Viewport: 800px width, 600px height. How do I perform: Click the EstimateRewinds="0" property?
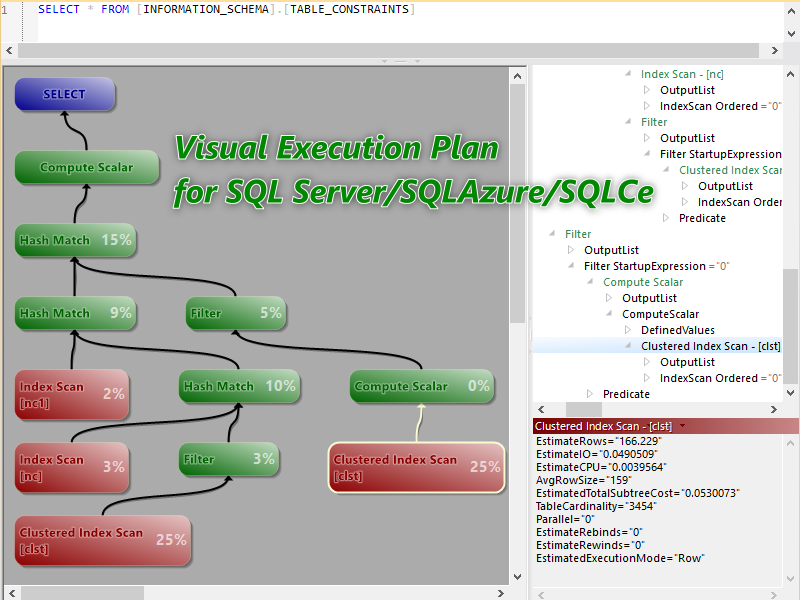pos(590,545)
